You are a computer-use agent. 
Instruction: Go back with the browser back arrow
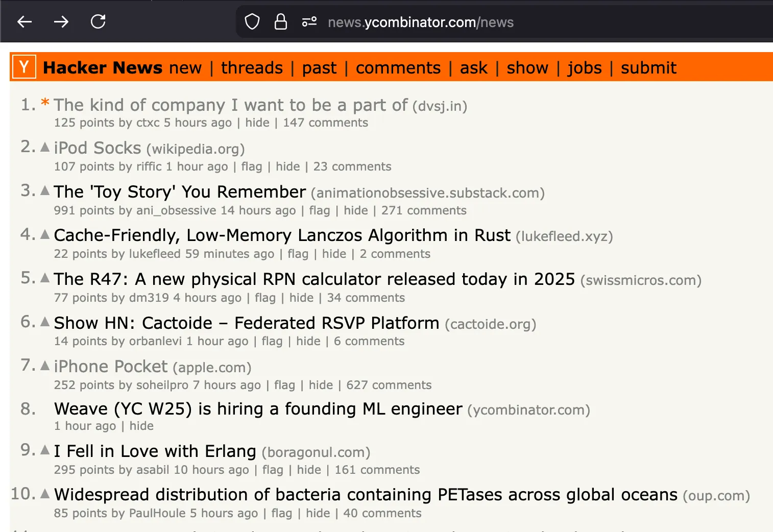(x=25, y=21)
